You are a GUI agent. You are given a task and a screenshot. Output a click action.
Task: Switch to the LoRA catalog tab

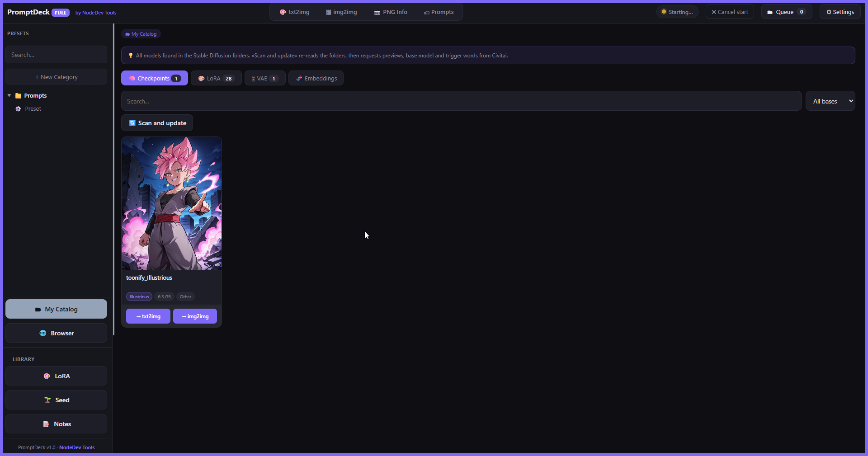pos(216,78)
